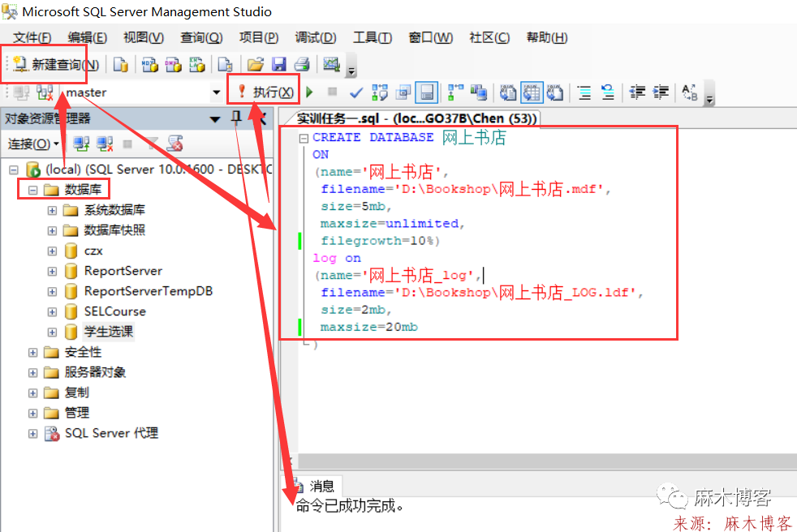Click the Execute (执行) button
Screen dimensions: 797x532
coord(265,92)
